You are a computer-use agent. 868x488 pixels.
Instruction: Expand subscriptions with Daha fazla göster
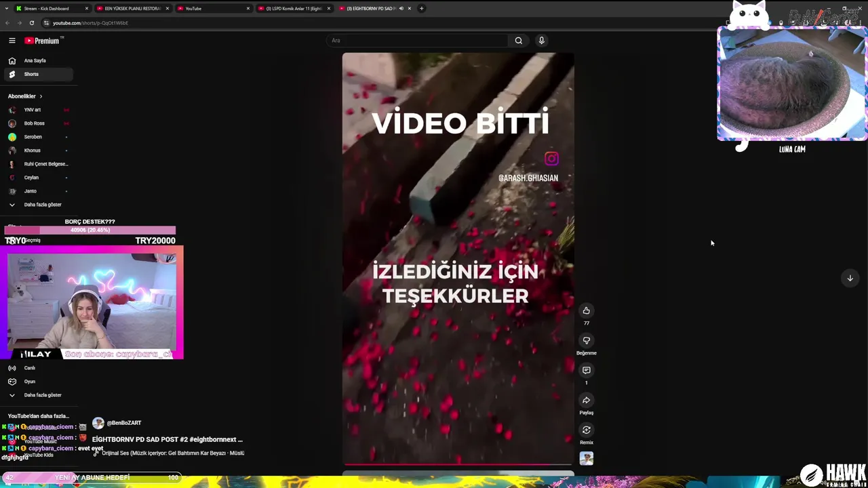coord(39,205)
